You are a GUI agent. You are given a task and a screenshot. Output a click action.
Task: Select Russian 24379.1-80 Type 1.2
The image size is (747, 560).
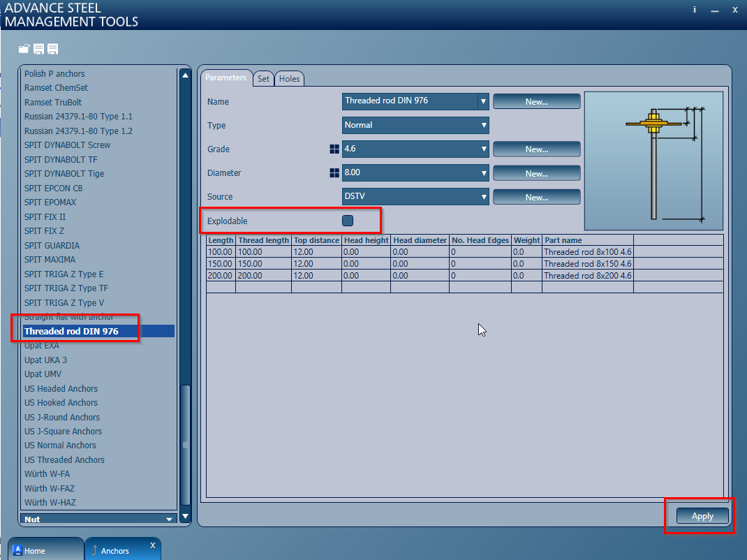(78, 131)
